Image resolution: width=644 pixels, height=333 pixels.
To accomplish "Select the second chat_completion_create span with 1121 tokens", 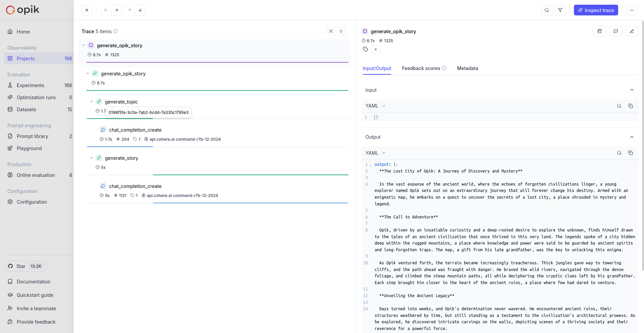I will (135, 186).
